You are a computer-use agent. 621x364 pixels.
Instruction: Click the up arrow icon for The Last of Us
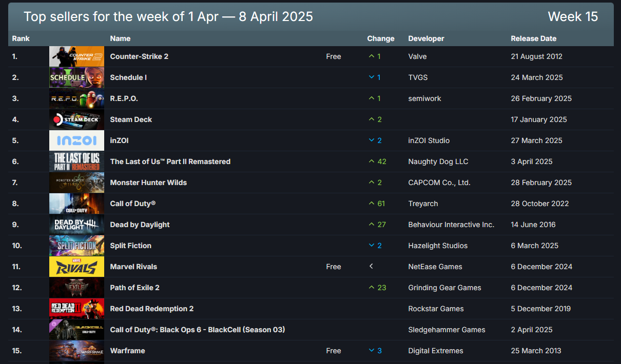[x=372, y=161]
